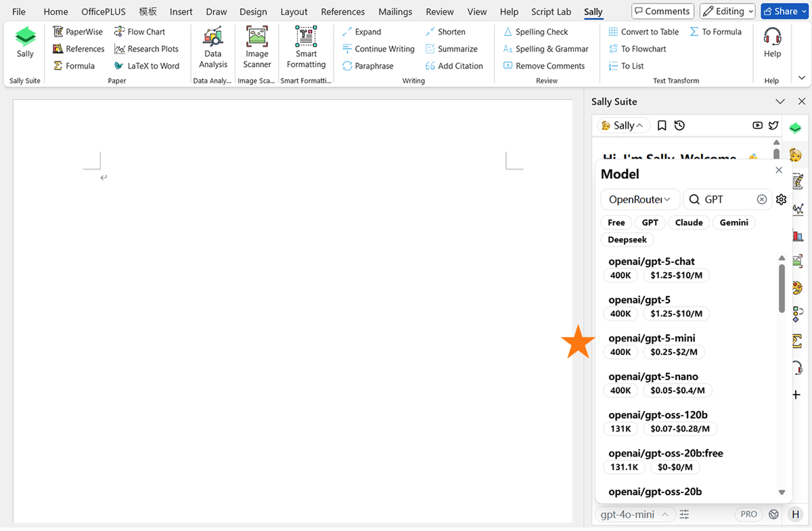Click To Formula in Text Transform
The height and width of the screenshot is (531, 812).
(716, 32)
